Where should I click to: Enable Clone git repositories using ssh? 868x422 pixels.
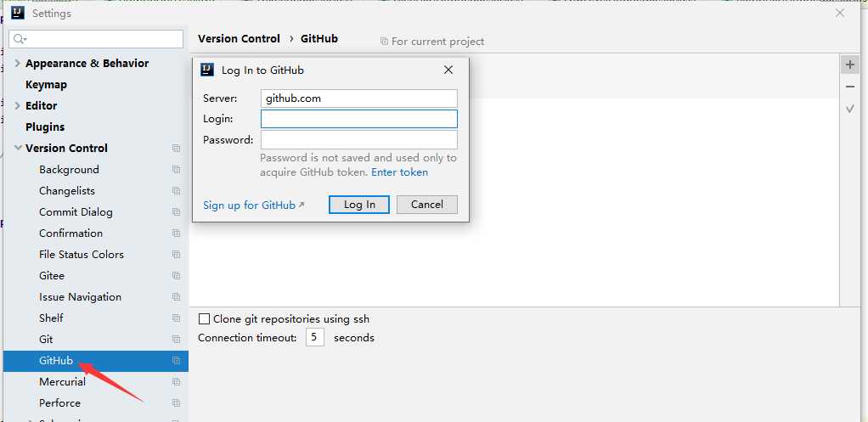[x=204, y=319]
